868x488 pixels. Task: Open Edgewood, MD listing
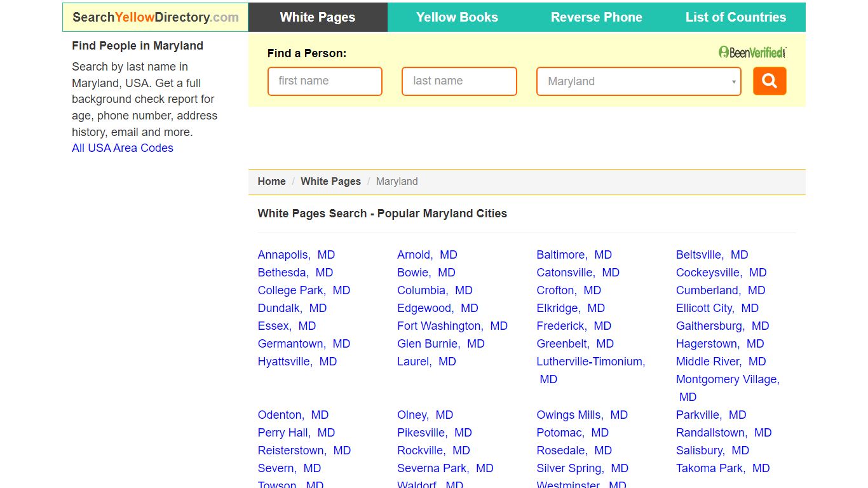[x=438, y=308]
